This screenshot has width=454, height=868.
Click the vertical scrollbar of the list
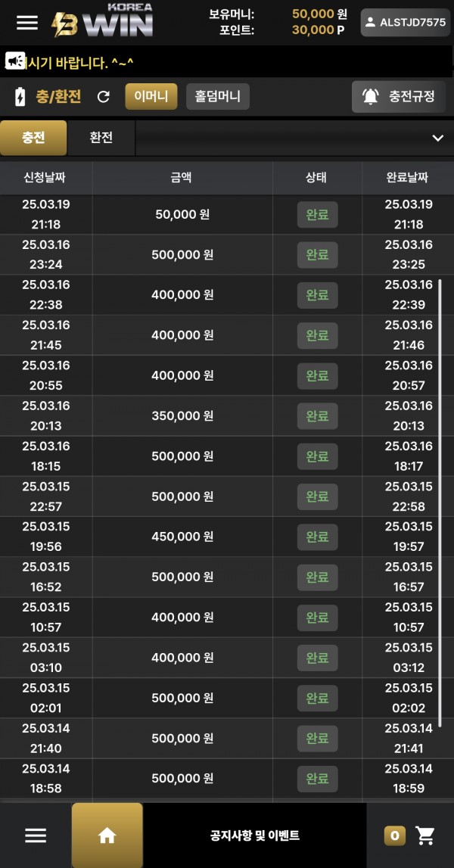pos(440,502)
